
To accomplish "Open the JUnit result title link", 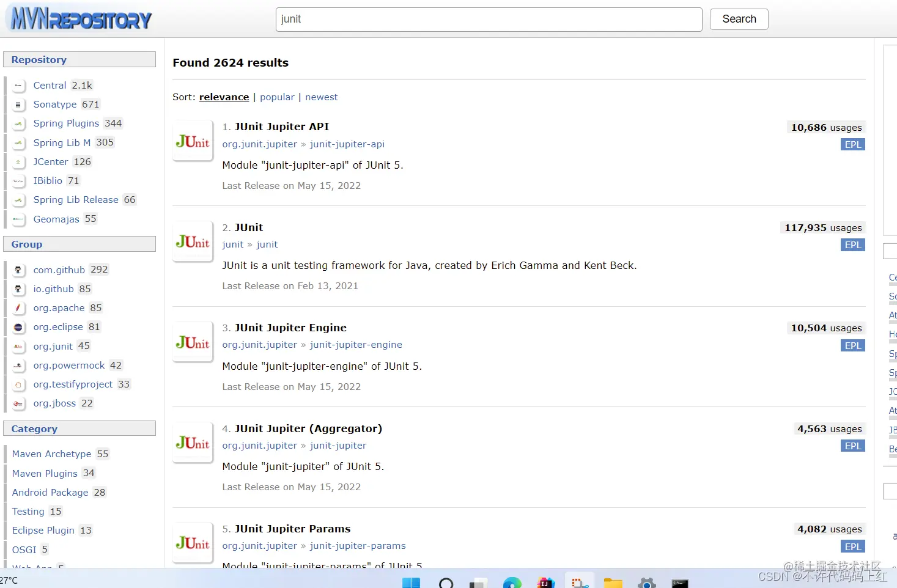I will [x=249, y=227].
